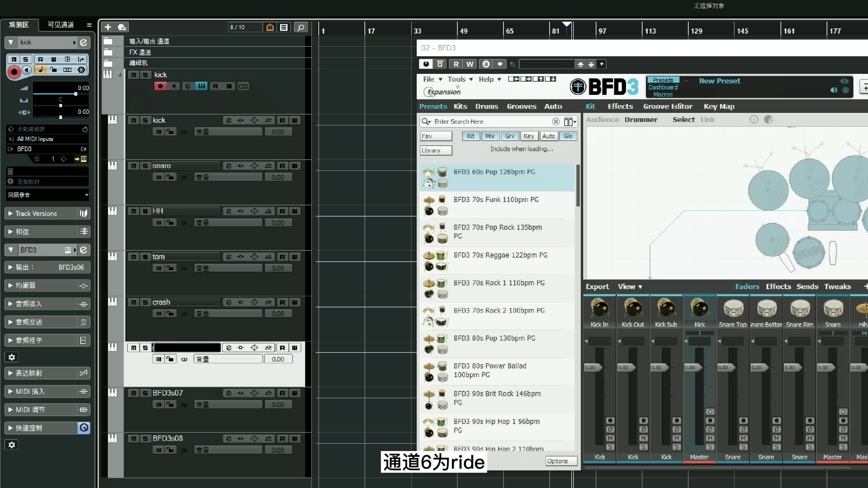
Task: Click the Options button
Action: click(561, 461)
